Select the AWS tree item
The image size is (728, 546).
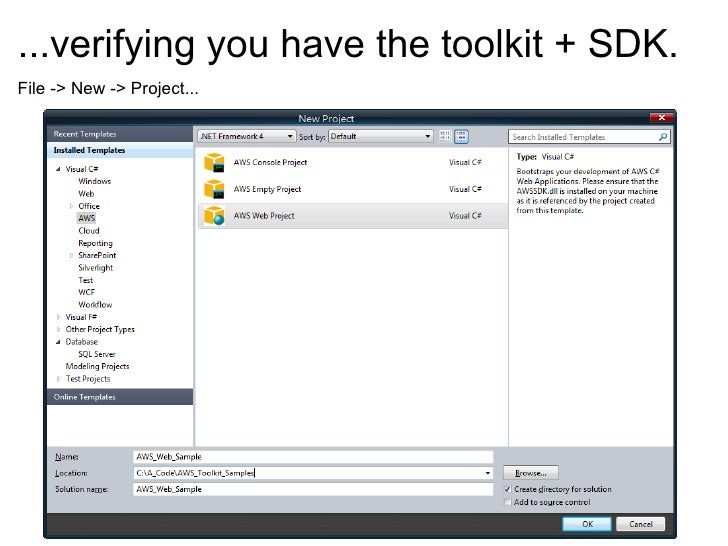click(86, 218)
